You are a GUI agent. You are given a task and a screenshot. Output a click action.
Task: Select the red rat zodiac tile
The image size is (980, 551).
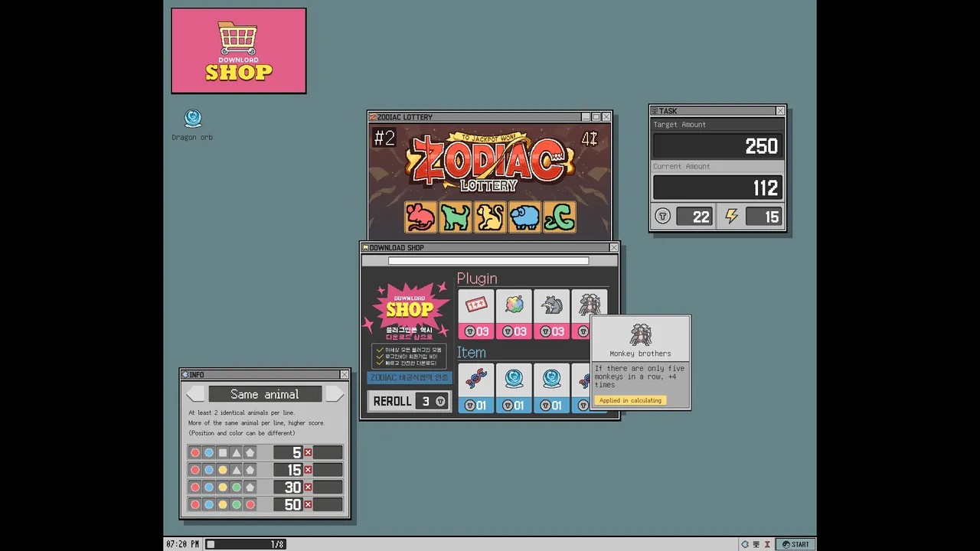(x=420, y=217)
